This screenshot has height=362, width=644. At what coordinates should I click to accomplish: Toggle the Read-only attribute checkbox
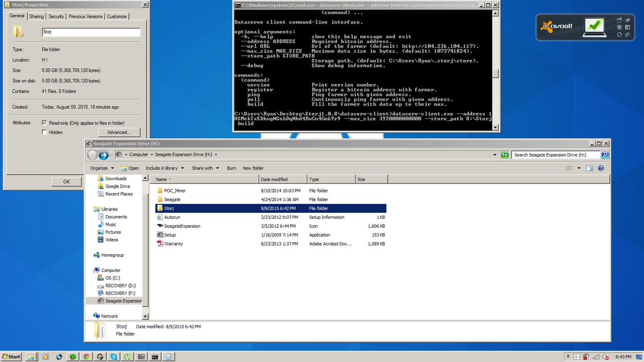44,123
